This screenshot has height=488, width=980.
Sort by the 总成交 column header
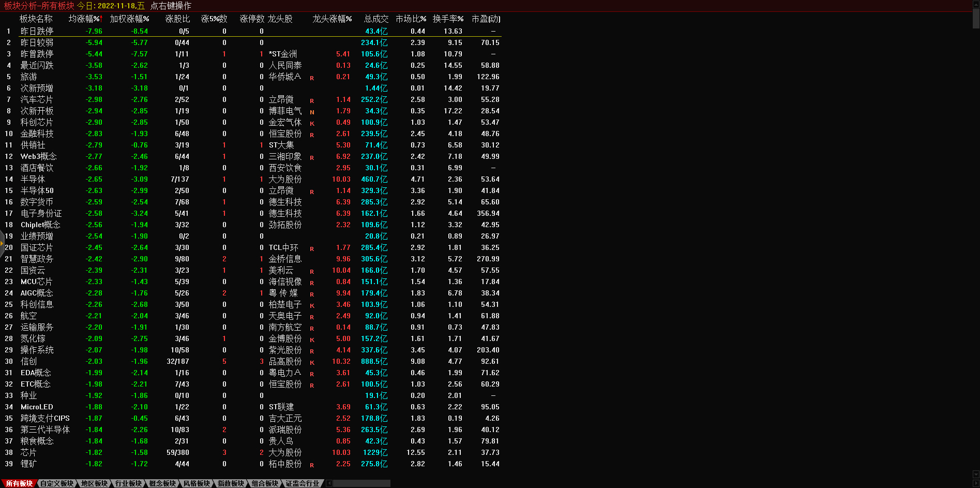pos(375,19)
